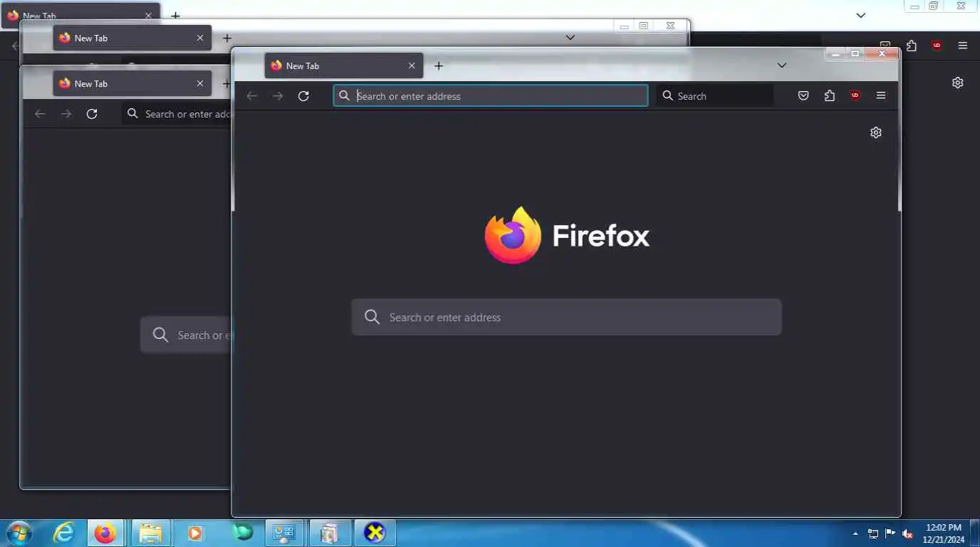The image size is (980, 547).
Task: Open the Action Center flag tray icon
Action: [x=890, y=533]
